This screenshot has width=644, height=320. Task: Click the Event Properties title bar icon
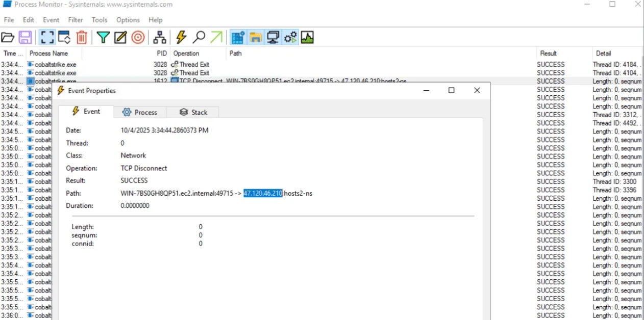(x=62, y=91)
